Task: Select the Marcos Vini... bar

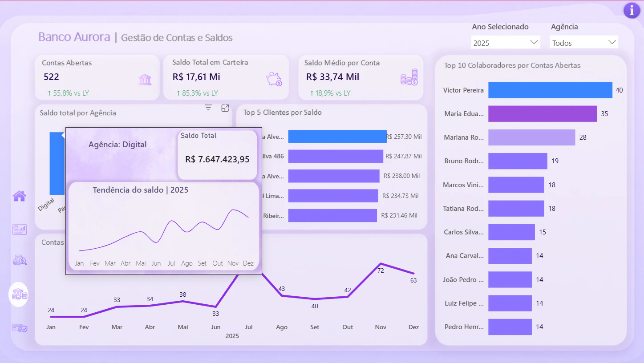Action: pos(516,185)
